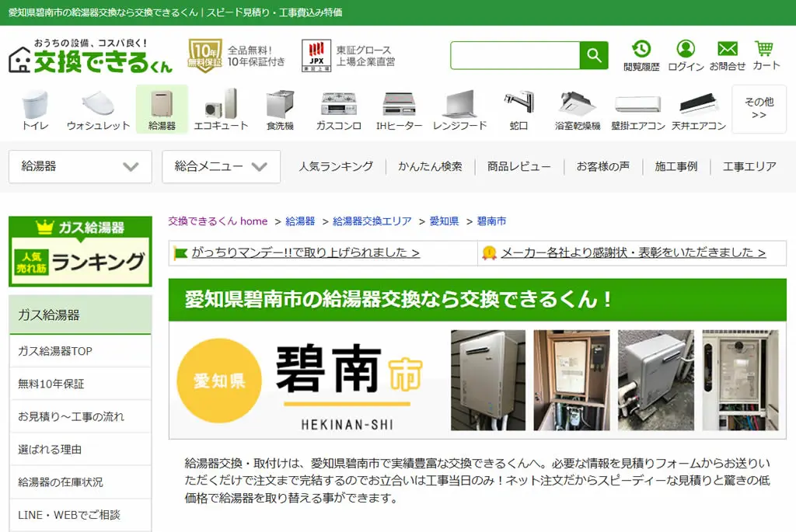Screen dimensions: 796x532
Task: Click the site search input field
Action: 515,55
